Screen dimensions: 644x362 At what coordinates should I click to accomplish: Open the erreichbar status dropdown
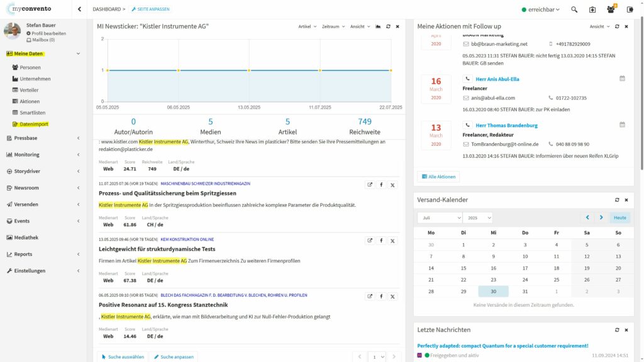[x=540, y=9]
